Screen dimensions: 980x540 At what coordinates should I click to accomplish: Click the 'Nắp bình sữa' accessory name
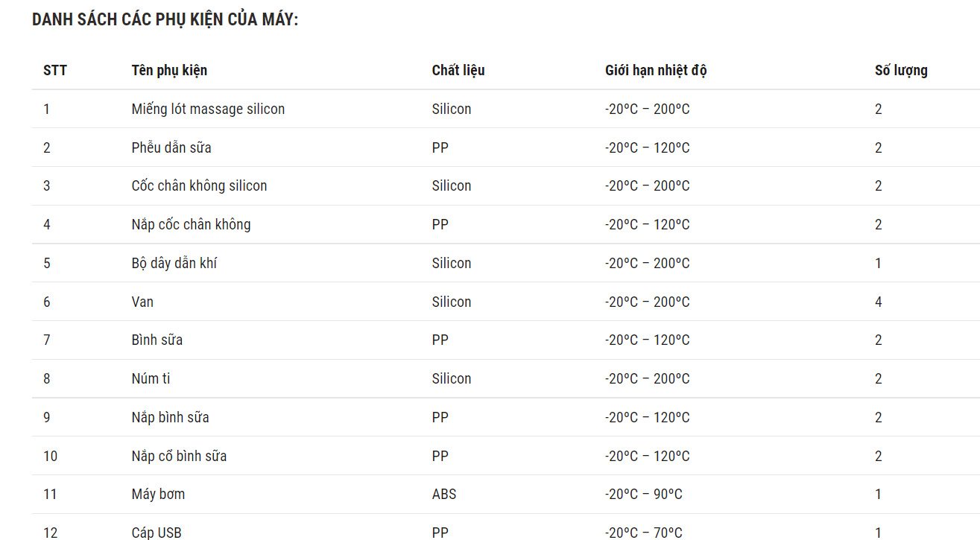click(170, 418)
